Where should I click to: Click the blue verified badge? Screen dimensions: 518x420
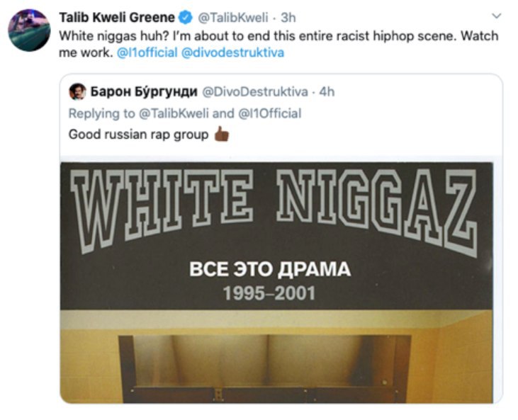coord(186,18)
